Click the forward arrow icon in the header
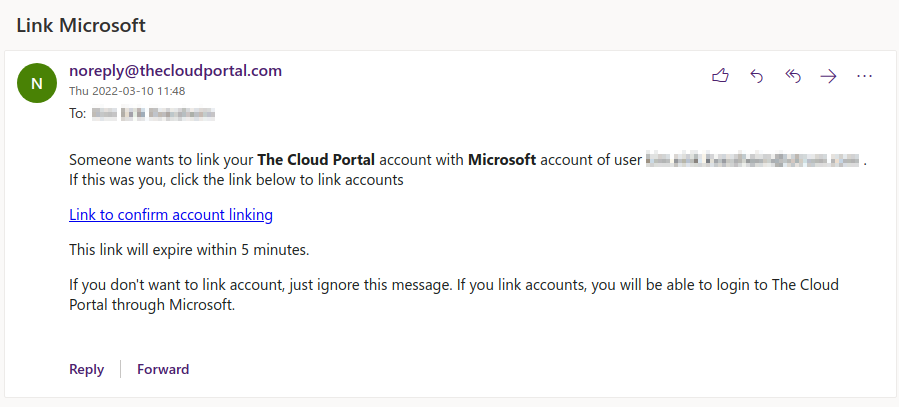Image resolution: width=899 pixels, height=407 pixels. pos(828,76)
